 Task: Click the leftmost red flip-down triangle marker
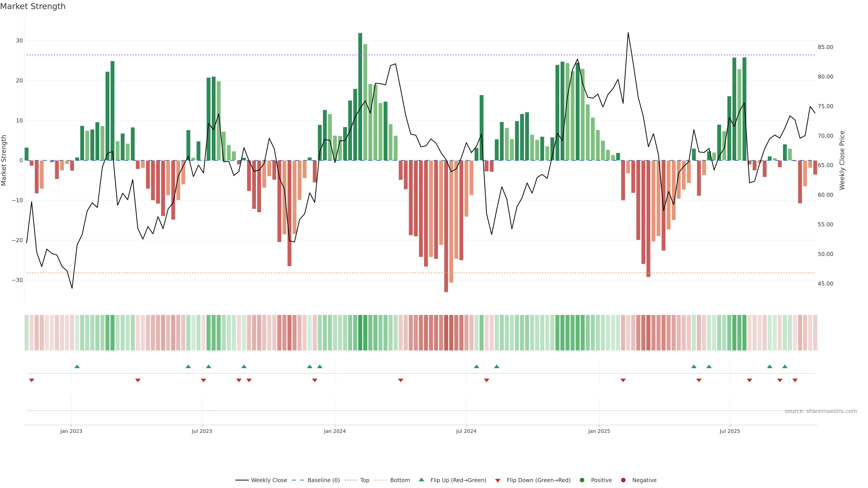tap(32, 380)
